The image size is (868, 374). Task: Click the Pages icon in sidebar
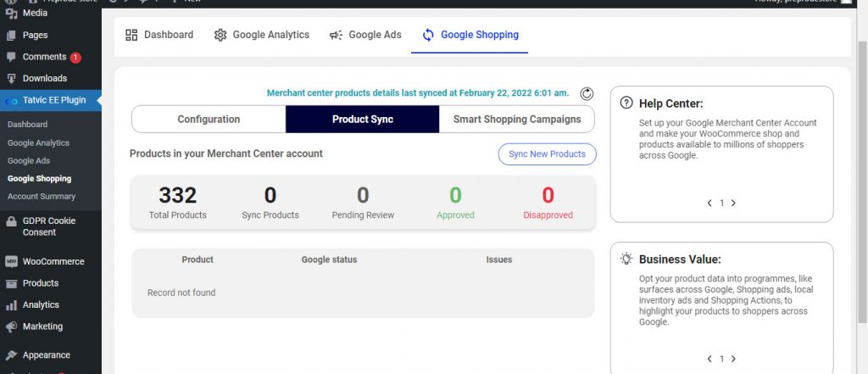pos(11,35)
